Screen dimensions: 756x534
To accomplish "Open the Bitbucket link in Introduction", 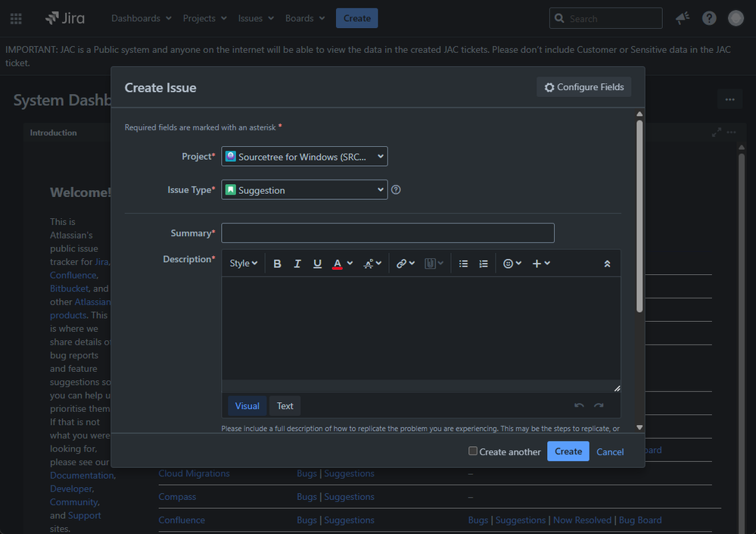I will coord(70,288).
